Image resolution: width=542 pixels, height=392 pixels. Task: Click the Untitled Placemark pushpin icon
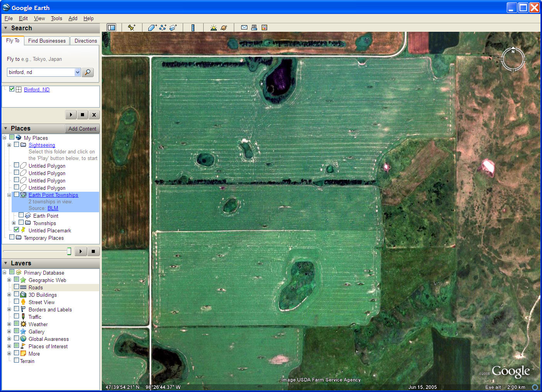coord(23,230)
